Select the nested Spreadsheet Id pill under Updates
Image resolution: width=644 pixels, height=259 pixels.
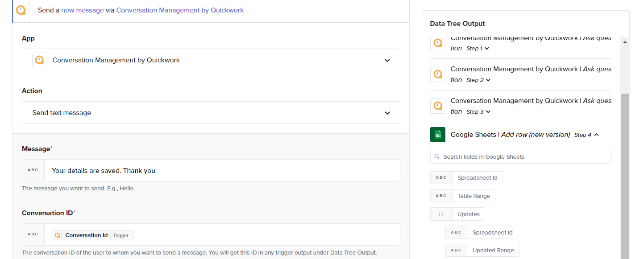point(482,232)
